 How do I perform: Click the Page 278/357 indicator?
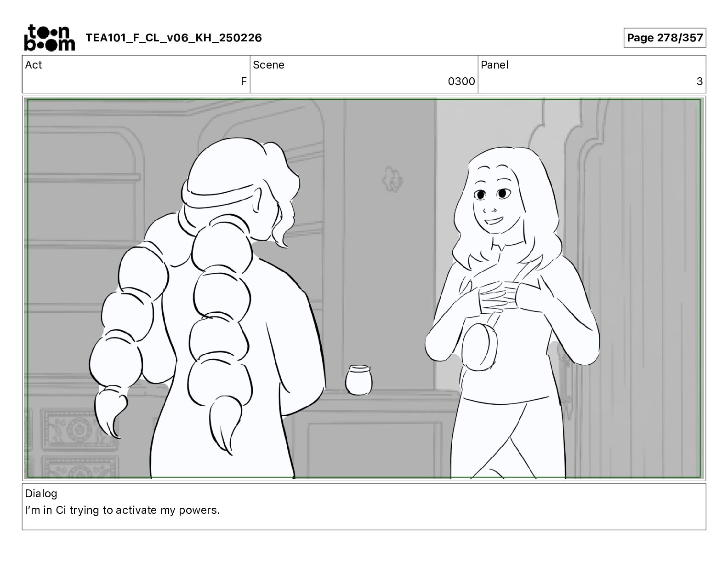click(665, 38)
